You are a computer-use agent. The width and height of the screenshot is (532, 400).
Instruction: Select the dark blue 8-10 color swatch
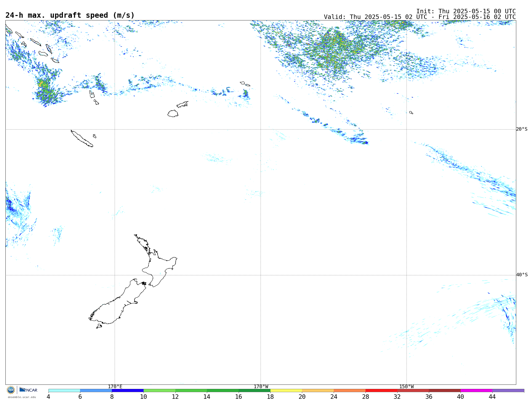coord(128,391)
